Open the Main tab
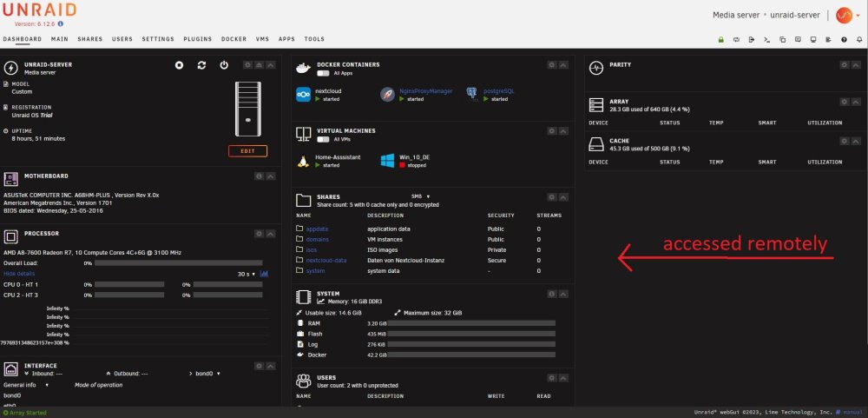This screenshot has width=868, height=418. [59, 39]
